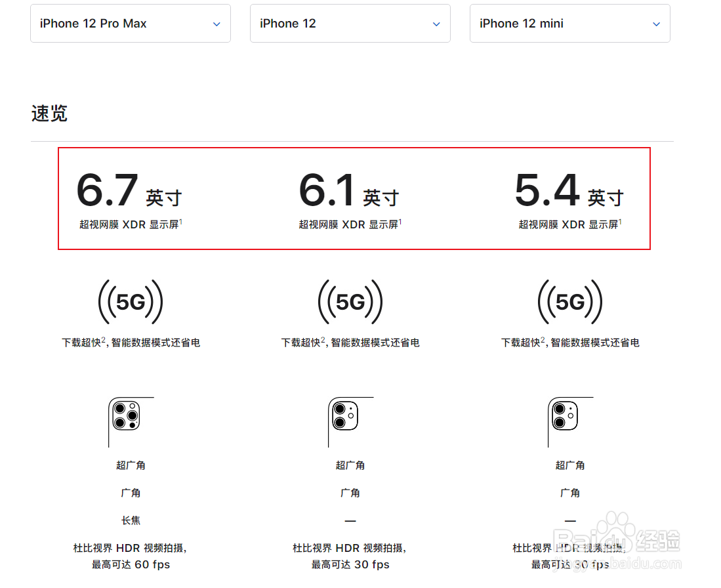
Task: Click the triple-camera icon for iPhone 12 Pro Max
Action: 131,422
